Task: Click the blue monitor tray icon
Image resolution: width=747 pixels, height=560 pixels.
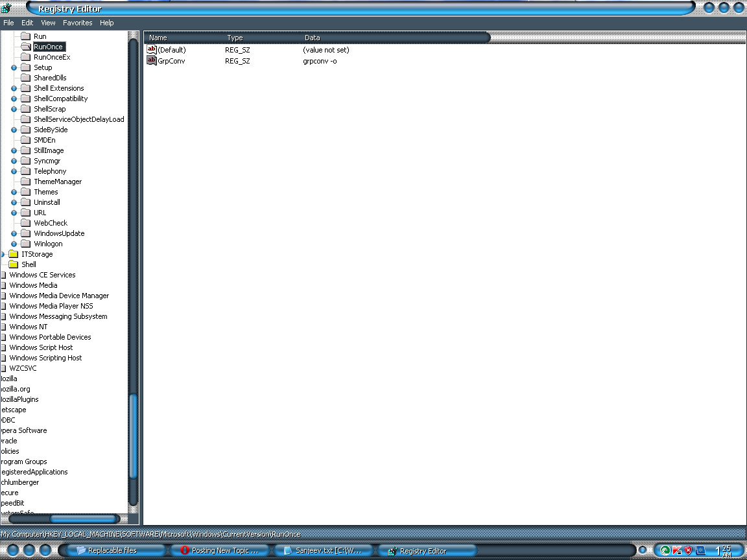Action: coord(700,550)
